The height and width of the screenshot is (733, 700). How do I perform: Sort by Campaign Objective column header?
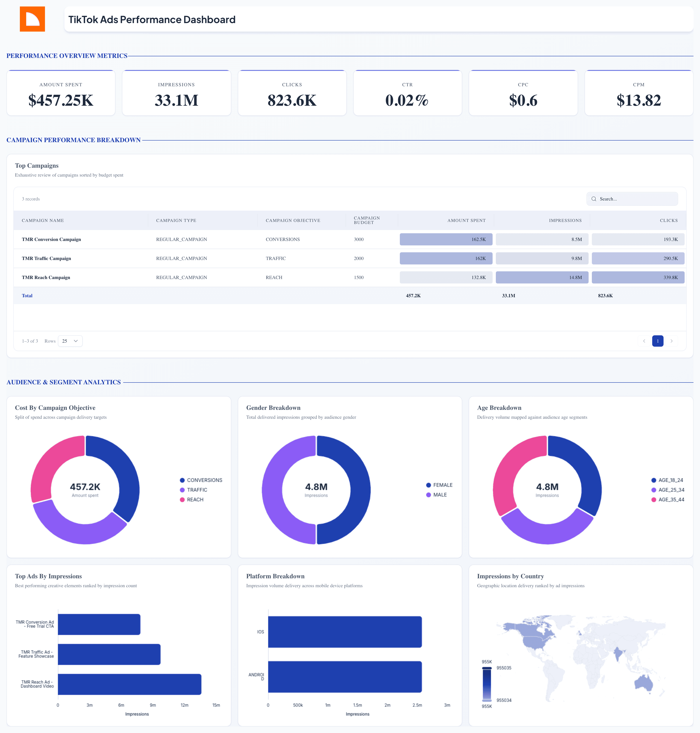[x=293, y=221]
